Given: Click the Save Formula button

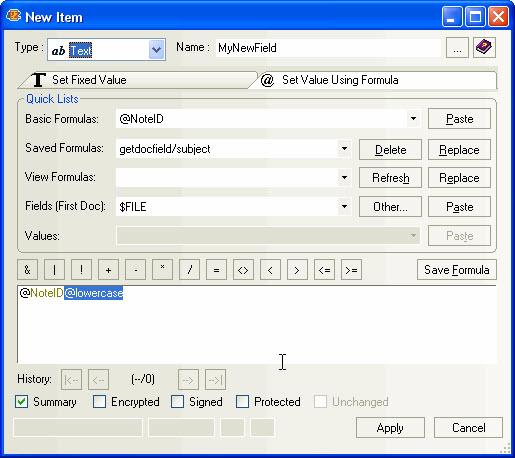Looking at the screenshot, I should (x=457, y=270).
